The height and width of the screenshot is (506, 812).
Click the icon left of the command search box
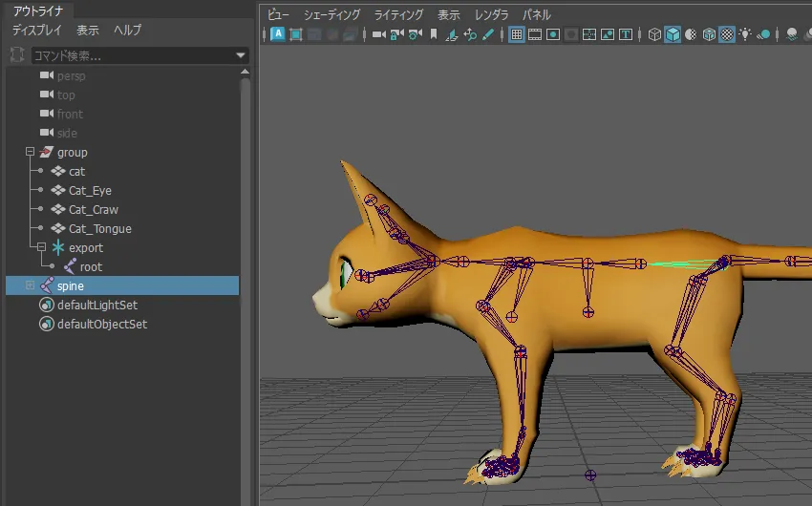pyautogui.click(x=17, y=54)
